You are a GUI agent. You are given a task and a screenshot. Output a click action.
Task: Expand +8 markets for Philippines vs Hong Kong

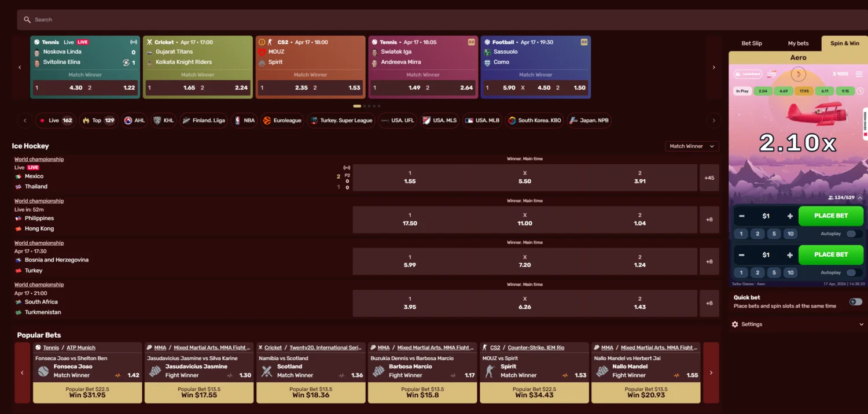point(709,220)
